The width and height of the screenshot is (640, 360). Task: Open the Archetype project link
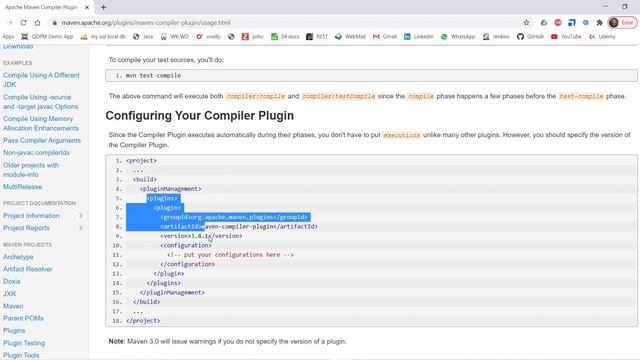click(18, 257)
